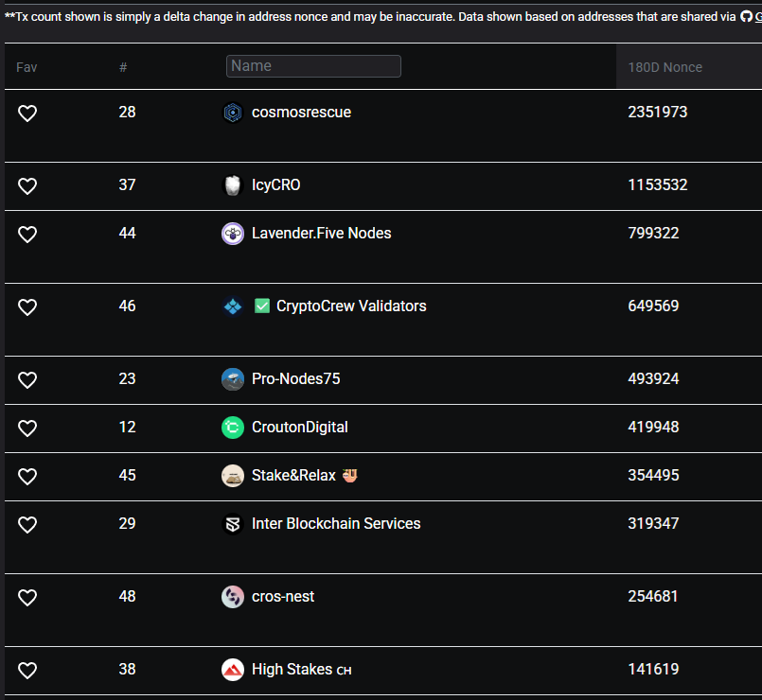Click the red High Stakes logo icon
Screen dimensions: 762x700
pos(233,670)
